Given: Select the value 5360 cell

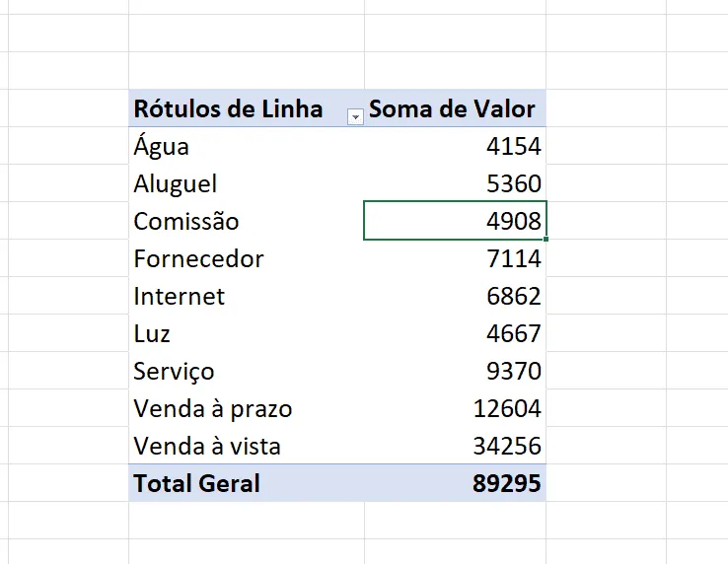Looking at the screenshot, I should [455, 183].
